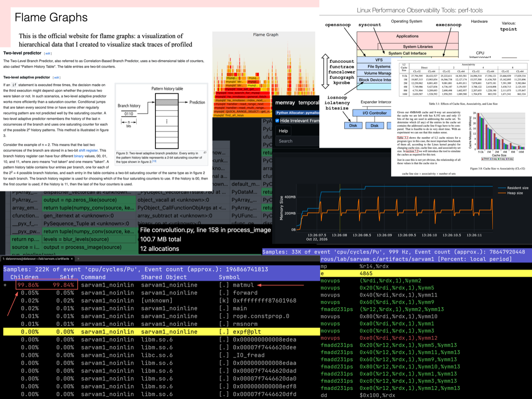Click the 'Shared Object' column header
The image size is (532, 399).
coord(164,277)
